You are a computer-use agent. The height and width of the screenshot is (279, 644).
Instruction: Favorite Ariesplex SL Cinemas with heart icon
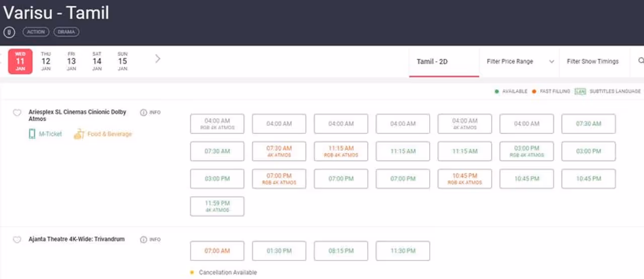pos(17,113)
